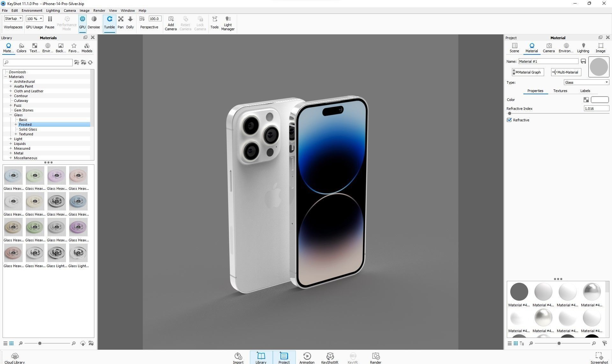Switch to the Camera project tab
Screen dimensions: 612x364
tap(549, 48)
